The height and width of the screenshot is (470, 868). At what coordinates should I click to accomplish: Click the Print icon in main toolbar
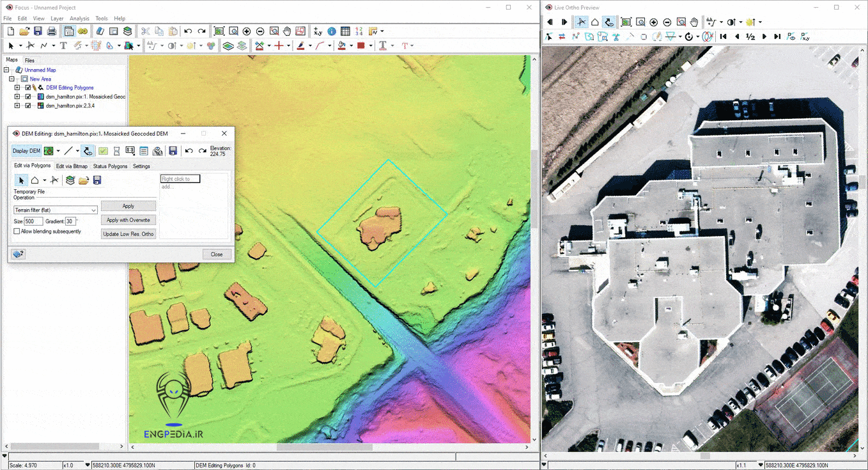pyautogui.click(x=52, y=31)
